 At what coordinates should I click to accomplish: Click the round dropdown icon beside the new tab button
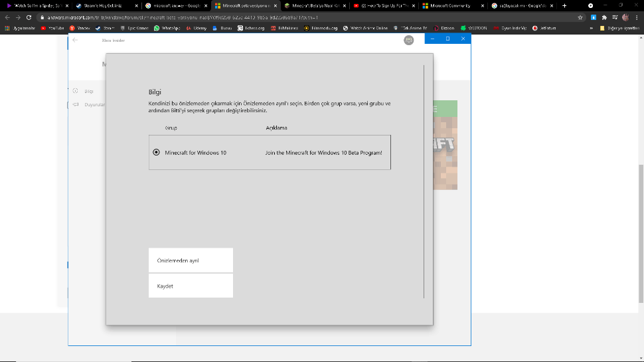click(x=591, y=6)
